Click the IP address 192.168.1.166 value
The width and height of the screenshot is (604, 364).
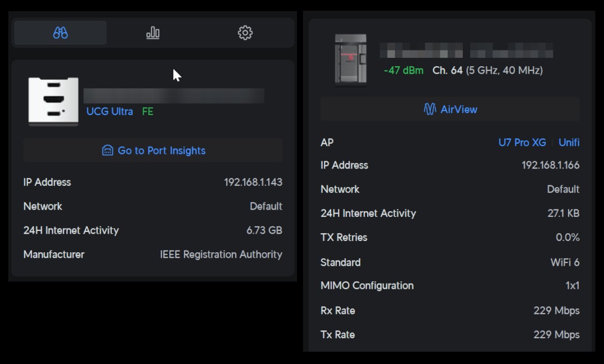tap(551, 166)
